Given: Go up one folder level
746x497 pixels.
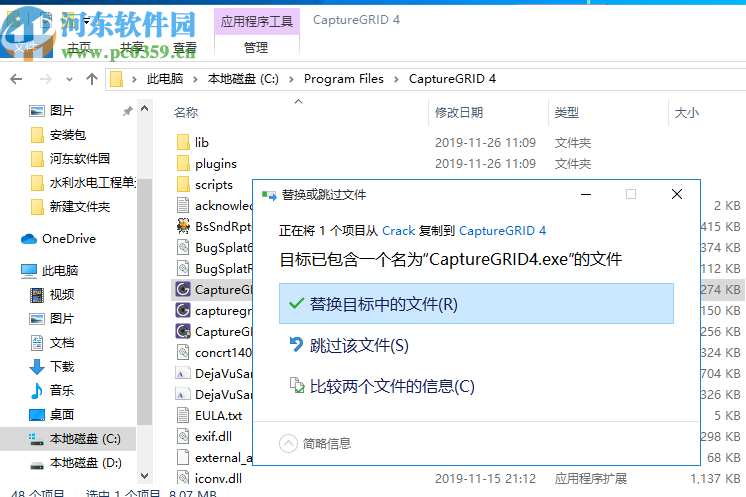Looking at the screenshot, I should coord(92,79).
